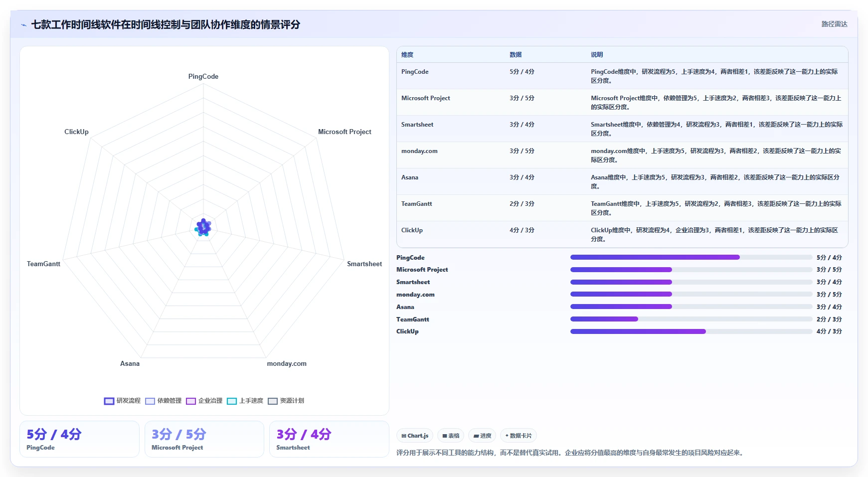Select the 数据卡片 chip
Viewport: 868px width, 477px height.
click(x=519, y=436)
